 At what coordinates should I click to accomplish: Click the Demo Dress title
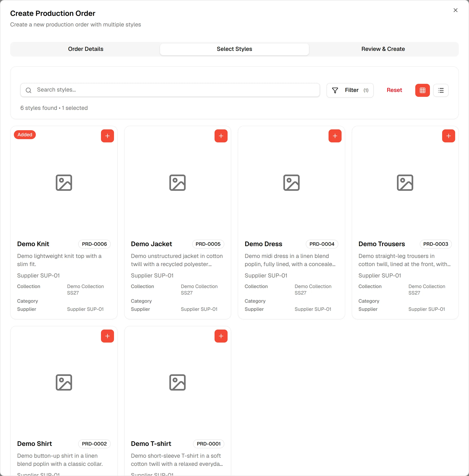coord(263,244)
